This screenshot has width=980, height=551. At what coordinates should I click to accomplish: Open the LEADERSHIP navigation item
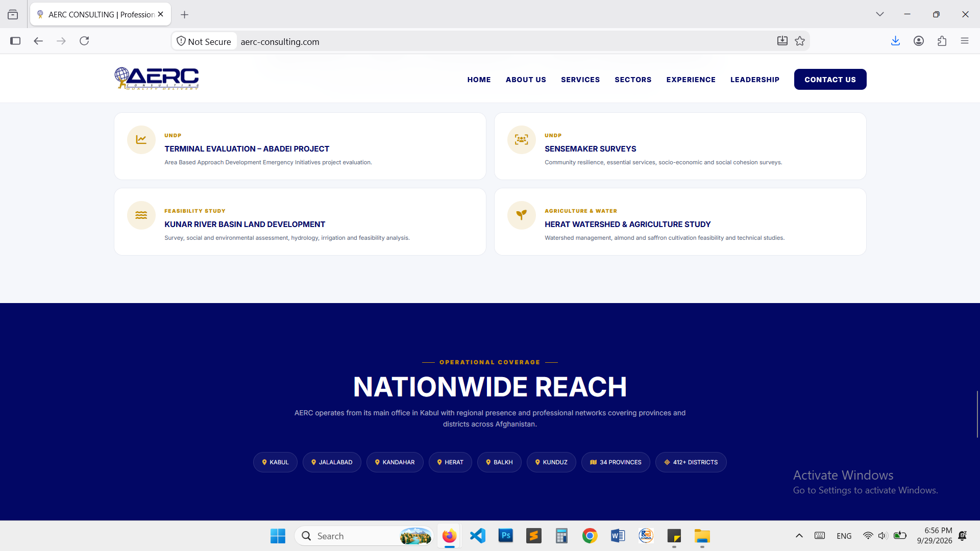[x=754, y=80]
